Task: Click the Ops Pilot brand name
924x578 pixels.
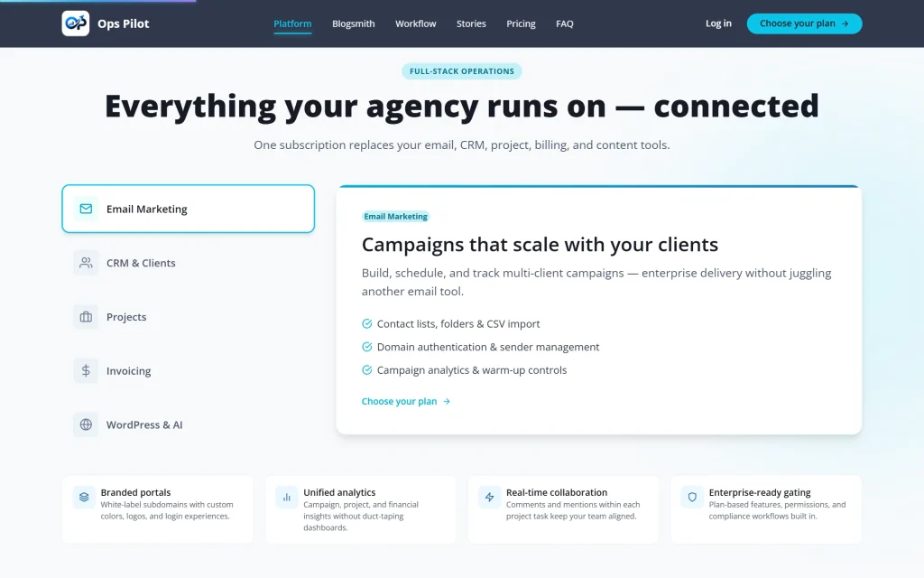Action: tap(123, 23)
